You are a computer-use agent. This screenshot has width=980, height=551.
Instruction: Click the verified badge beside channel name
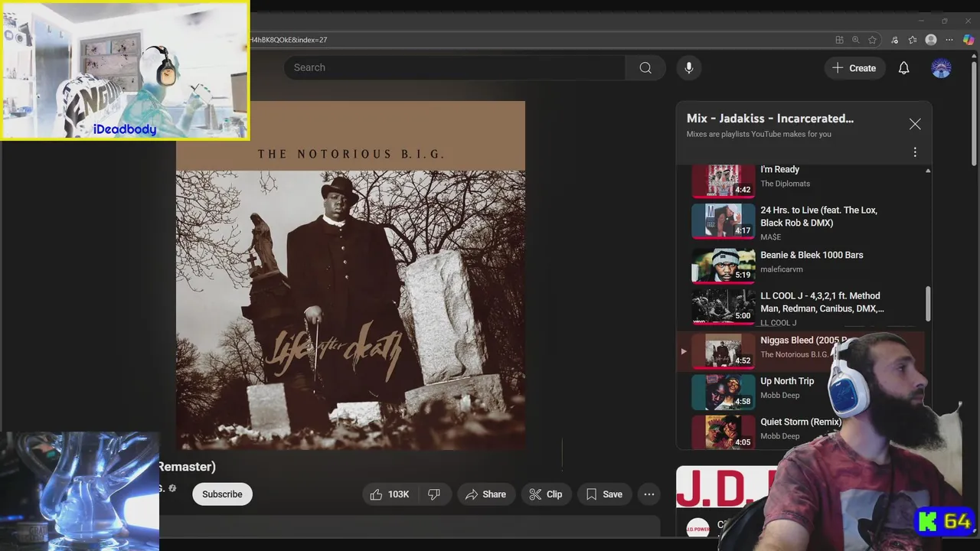[172, 488]
